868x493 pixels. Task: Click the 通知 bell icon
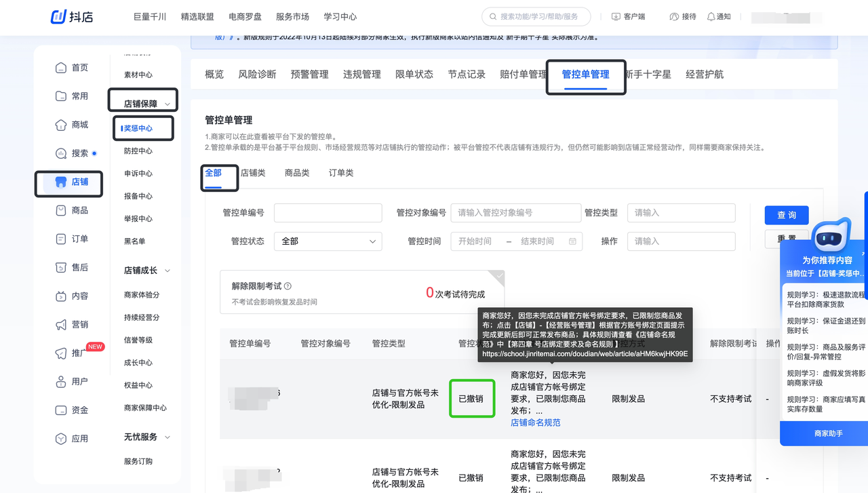click(711, 17)
